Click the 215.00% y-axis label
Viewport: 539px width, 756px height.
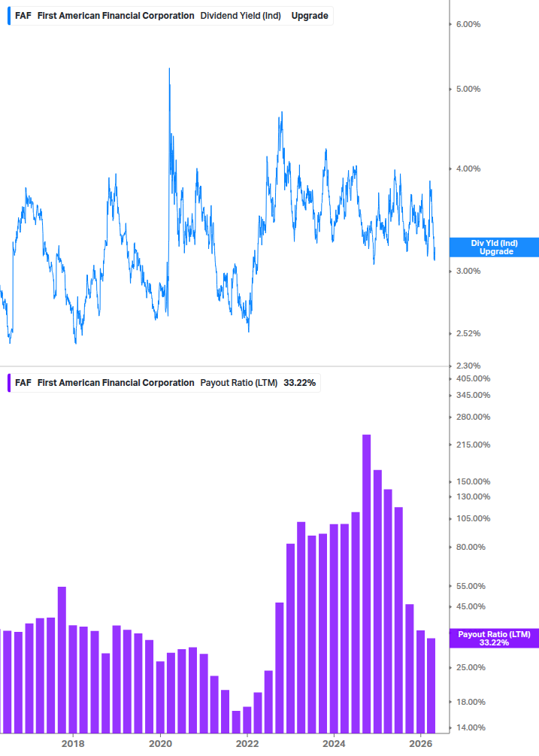click(473, 445)
